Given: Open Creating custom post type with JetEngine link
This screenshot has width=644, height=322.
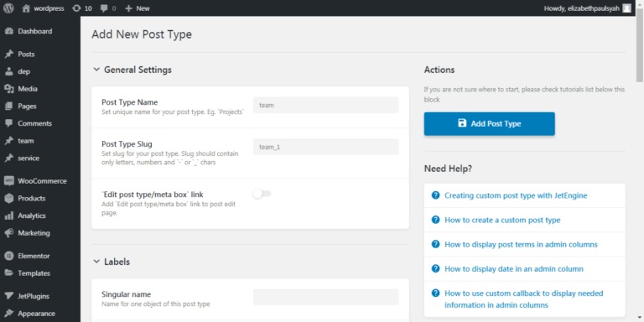Looking at the screenshot, I should coord(516,195).
